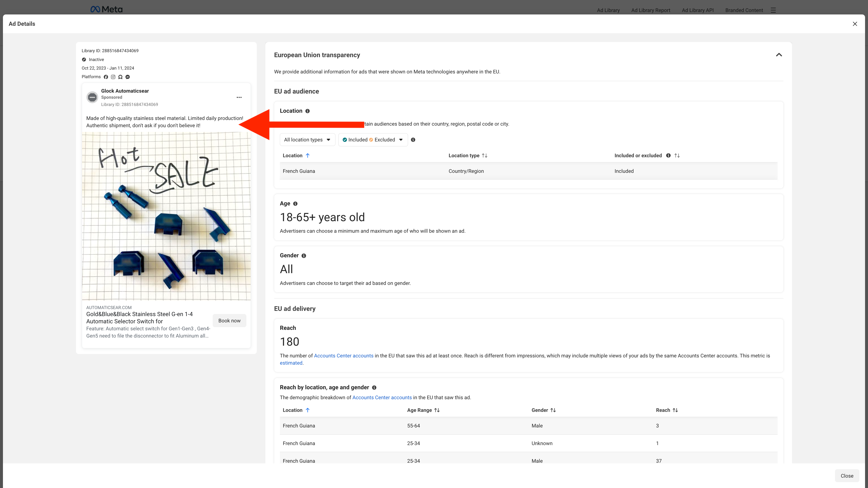This screenshot has height=488, width=868.
Task: Click the Book now button
Action: [229, 321]
